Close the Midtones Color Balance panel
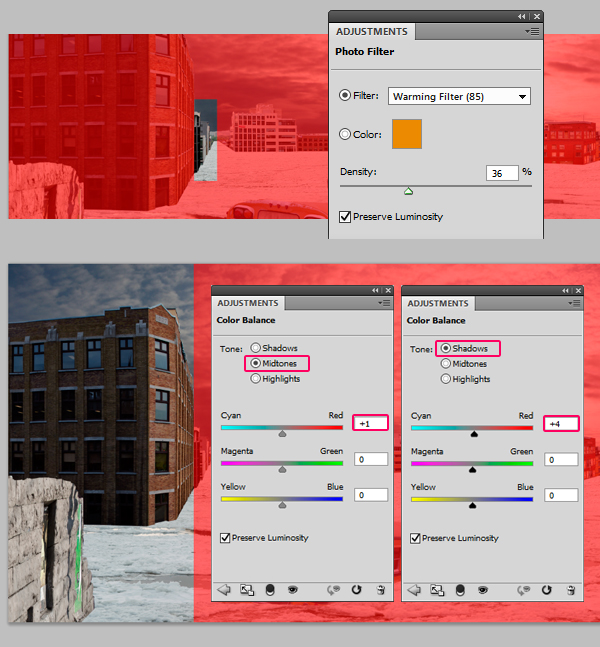This screenshot has width=600, height=647. click(388, 290)
